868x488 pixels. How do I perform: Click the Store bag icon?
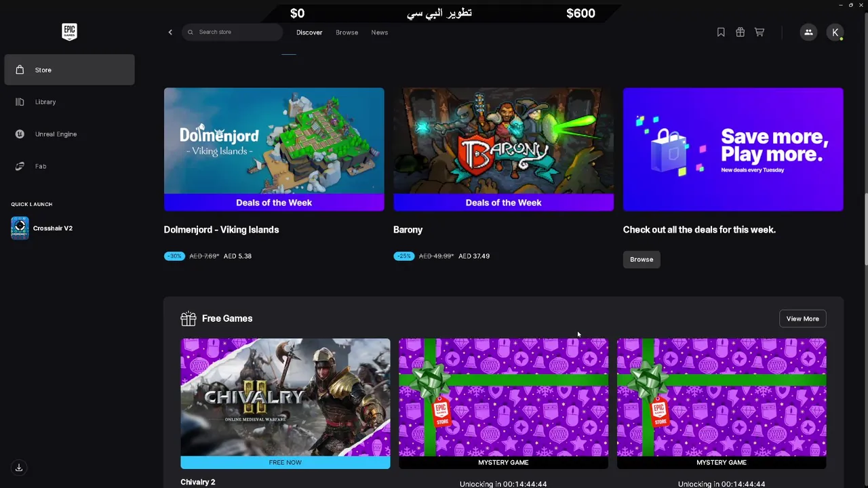[x=20, y=70]
